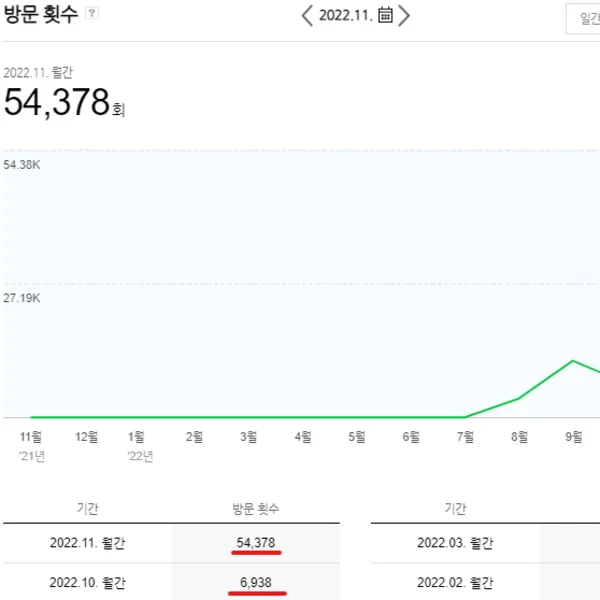Image resolution: width=600 pixels, height=600 pixels.
Task: Open the calendar date picker icon
Action: pyautogui.click(x=385, y=15)
